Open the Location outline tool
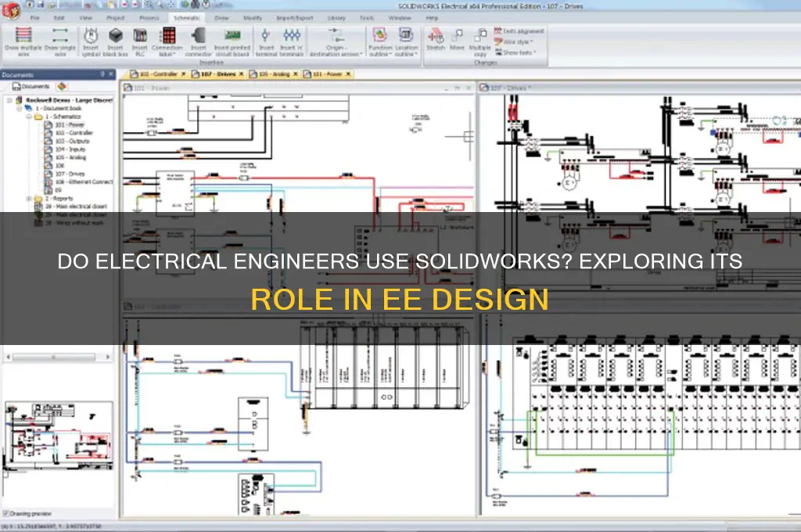Viewport: 801px width, 532px height. [x=406, y=41]
